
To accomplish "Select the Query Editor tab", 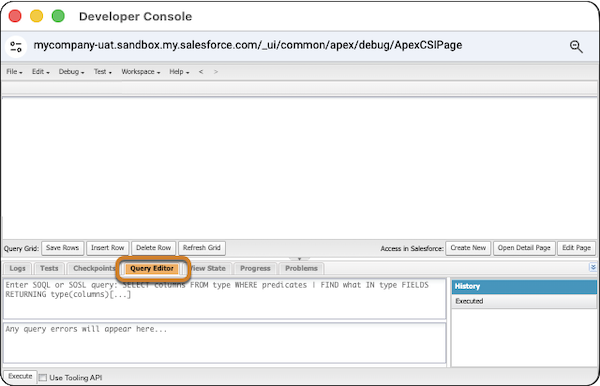I will coord(152,269).
